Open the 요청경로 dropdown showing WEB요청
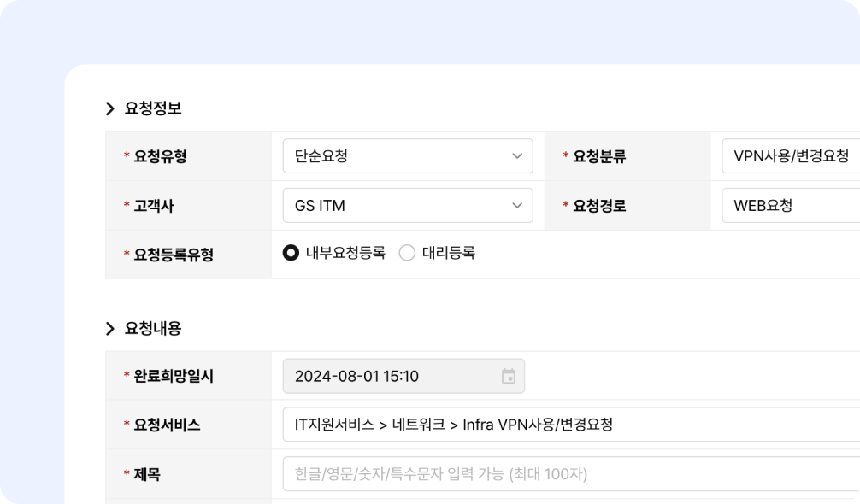This screenshot has width=860, height=504. (790, 206)
